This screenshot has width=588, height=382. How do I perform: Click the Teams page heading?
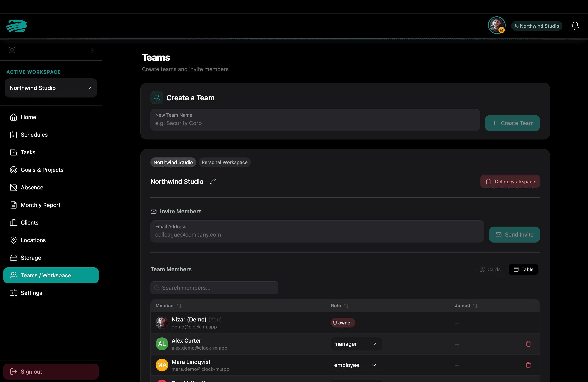pyautogui.click(x=156, y=58)
